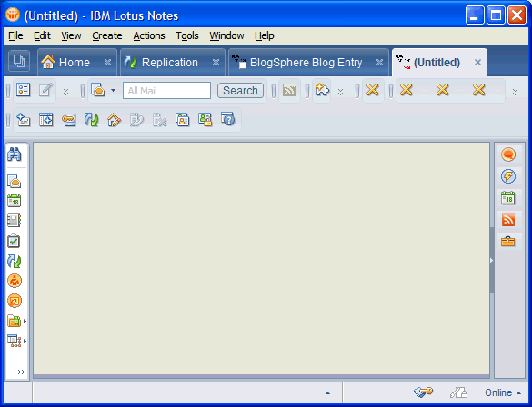Click the help question mark toolbar icon
The image size is (532, 407).
coord(228,119)
